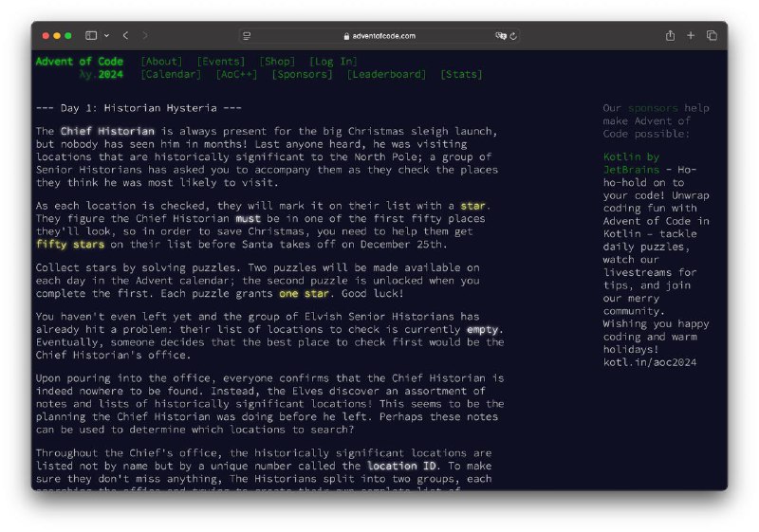Click the yellow 'fifty stars' text
759x532 pixels.
pos(70,245)
